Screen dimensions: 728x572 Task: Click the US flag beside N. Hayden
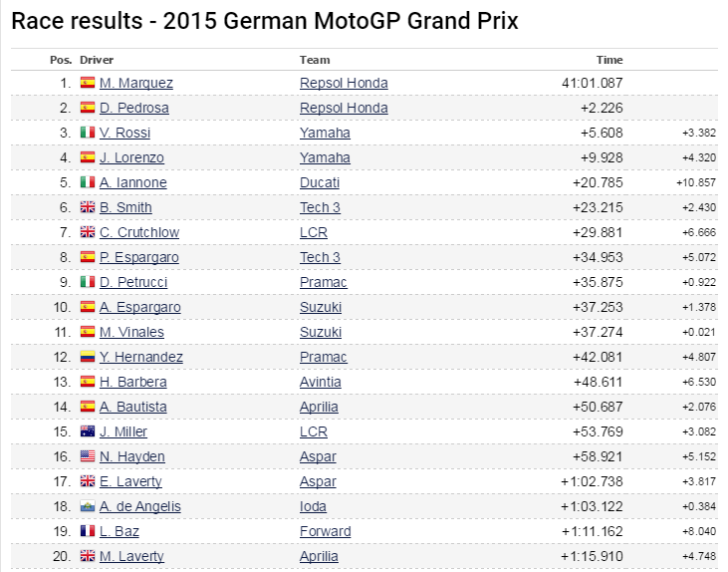(x=87, y=456)
